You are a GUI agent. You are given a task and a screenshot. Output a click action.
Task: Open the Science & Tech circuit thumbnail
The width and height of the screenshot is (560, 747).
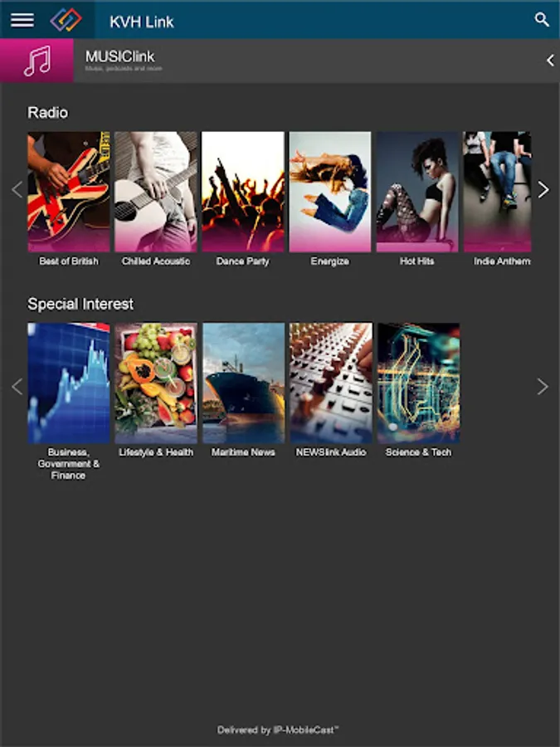pyautogui.click(x=419, y=383)
